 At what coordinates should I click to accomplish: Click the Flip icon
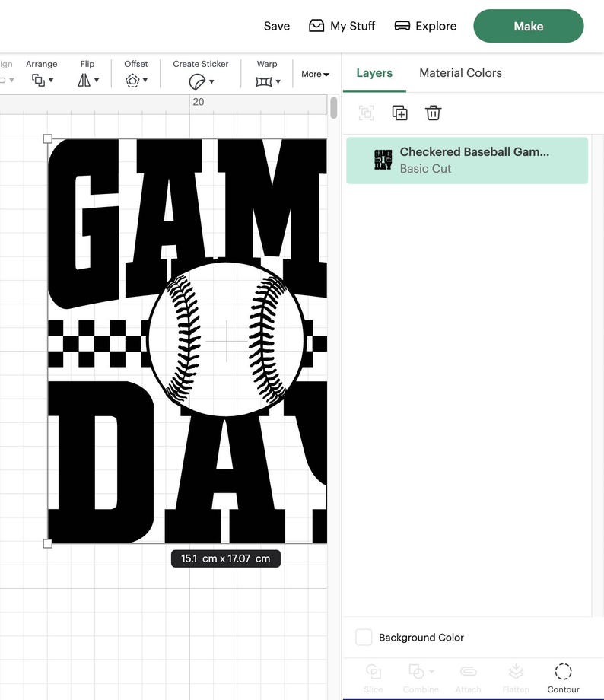[84, 81]
